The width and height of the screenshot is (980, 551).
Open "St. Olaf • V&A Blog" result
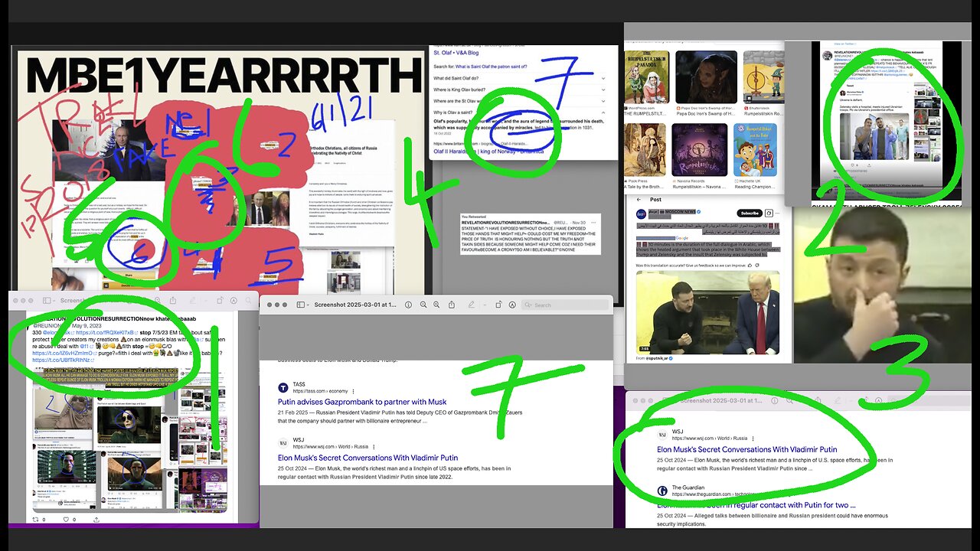456,53
